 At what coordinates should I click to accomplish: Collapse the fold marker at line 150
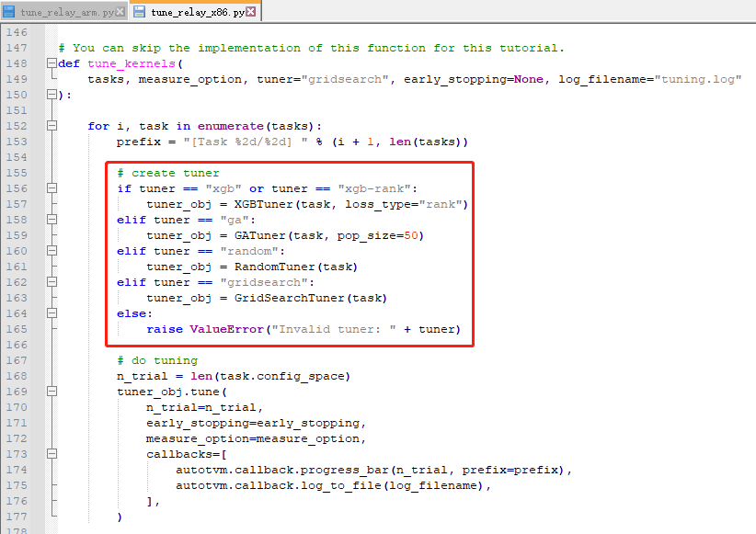point(52,95)
